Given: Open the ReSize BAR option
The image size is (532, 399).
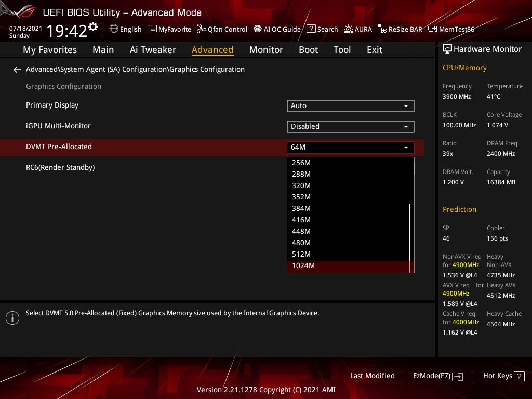Looking at the screenshot, I should point(400,29).
